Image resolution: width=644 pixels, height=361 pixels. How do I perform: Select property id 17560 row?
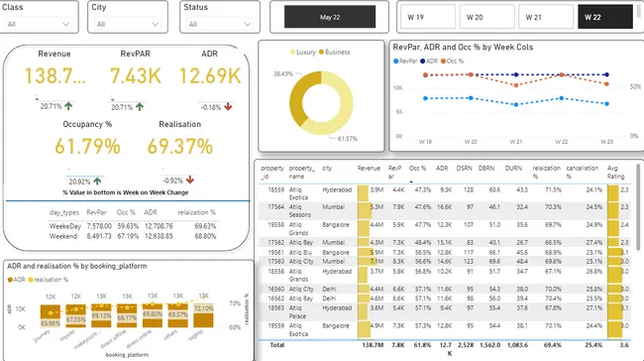point(445,261)
